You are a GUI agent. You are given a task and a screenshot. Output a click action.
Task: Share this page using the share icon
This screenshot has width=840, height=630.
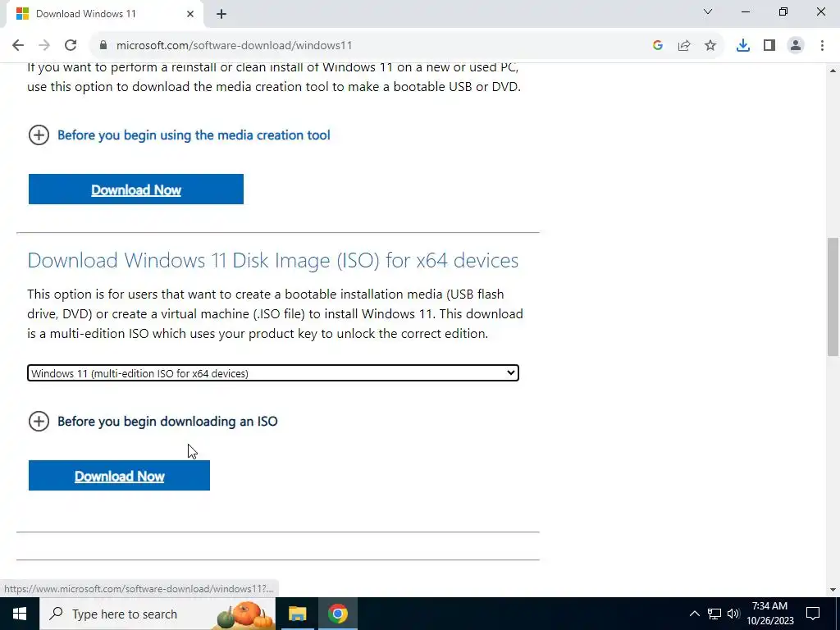pyautogui.click(x=684, y=46)
